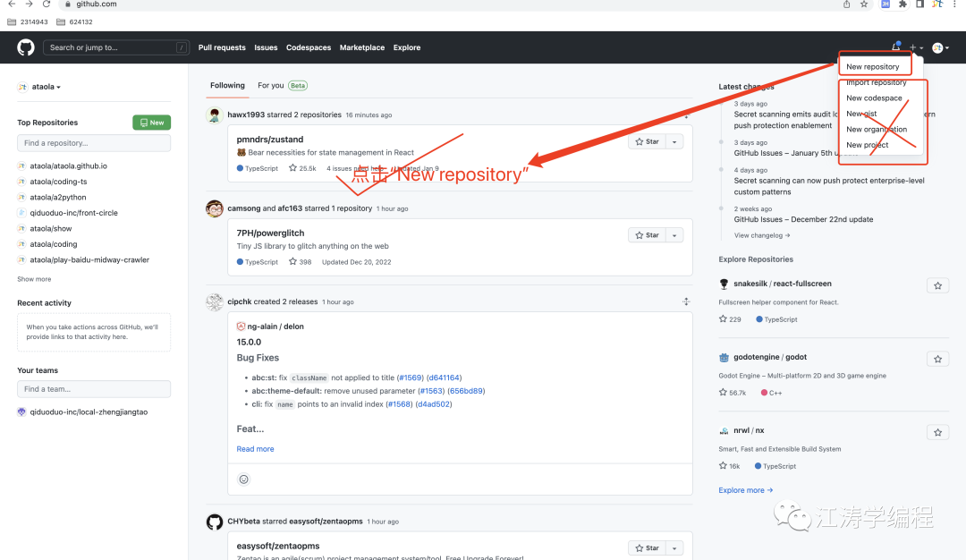Open the browser extensions puzzle icon
This screenshot has height=560, width=966.
click(x=902, y=4)
